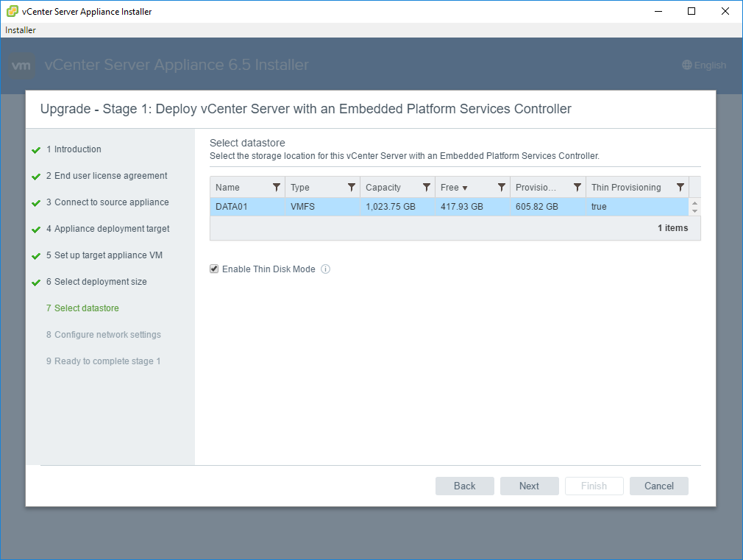Click the Cancel button

click(x=659, y=486)
